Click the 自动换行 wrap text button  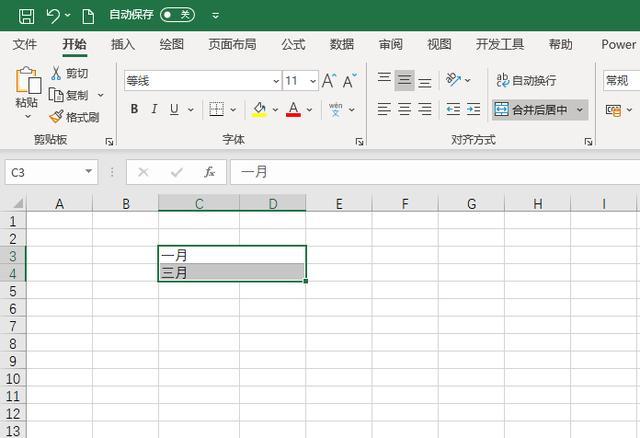[527, 81]
